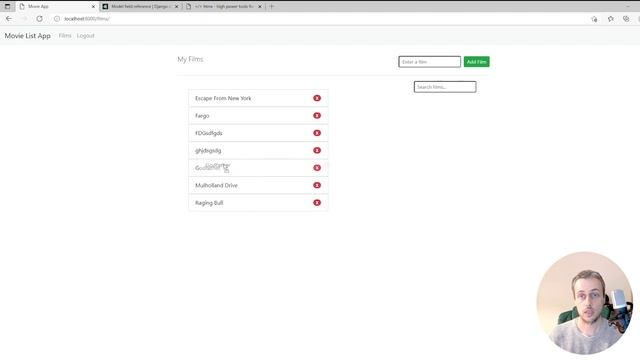This screenshot has width=640, height=360.
Task: Remove the ghjdsgsdg film entry
Action: 317,150
